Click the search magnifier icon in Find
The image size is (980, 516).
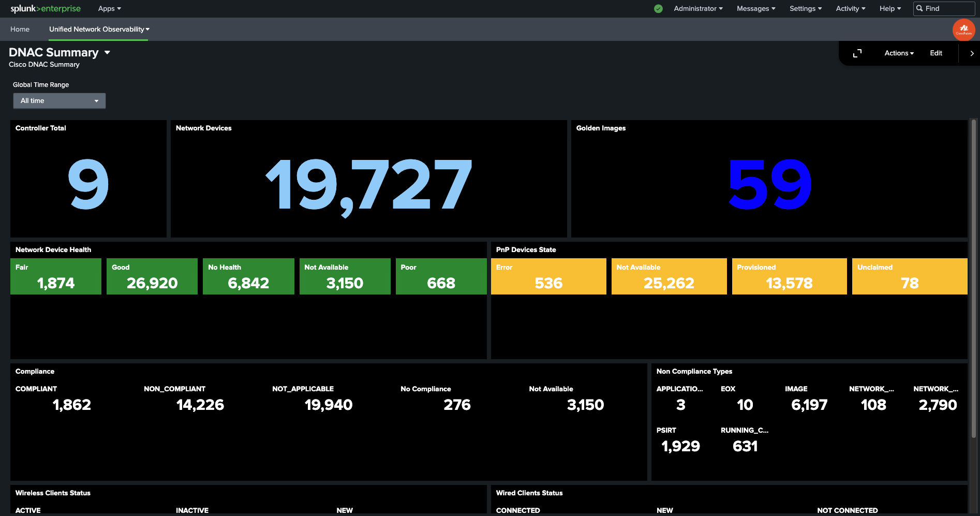[x=919, y=8]
